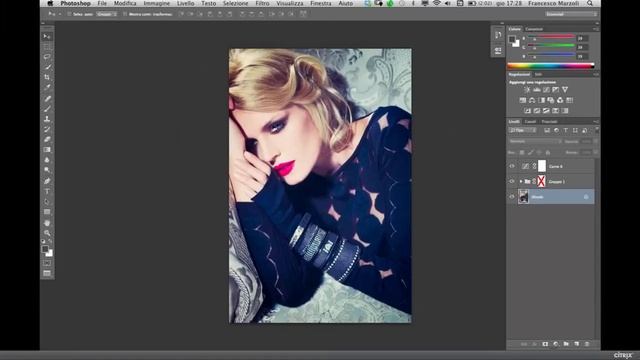This screenshot has height=360, width=640.
Task: Toggle layer filtering on/off switch
Action: (596, 130)
